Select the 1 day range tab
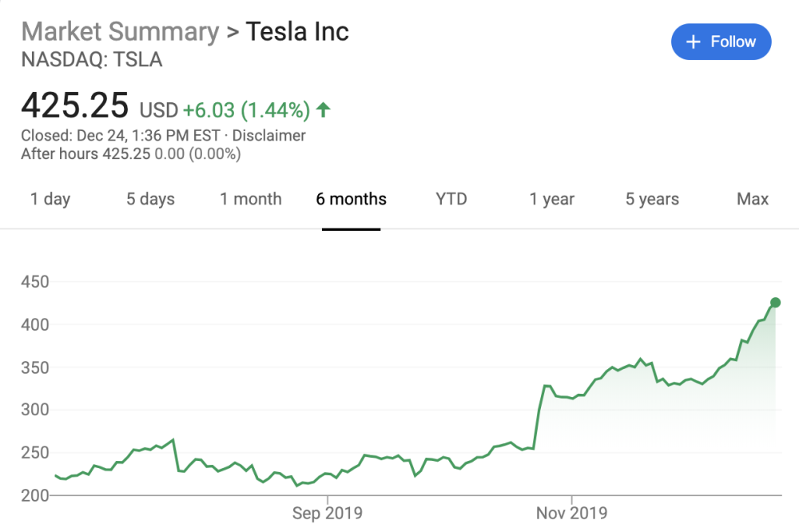799x532 pixels. click(50, 199)
